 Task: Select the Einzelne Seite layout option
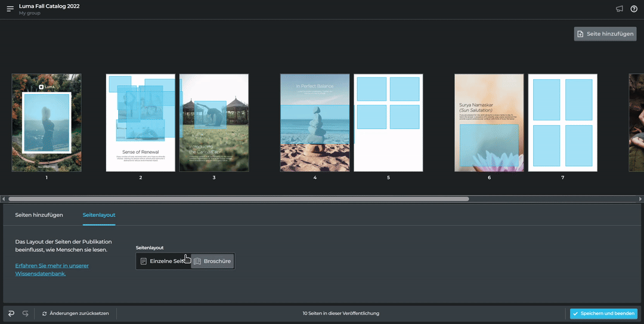click(163, 261)
